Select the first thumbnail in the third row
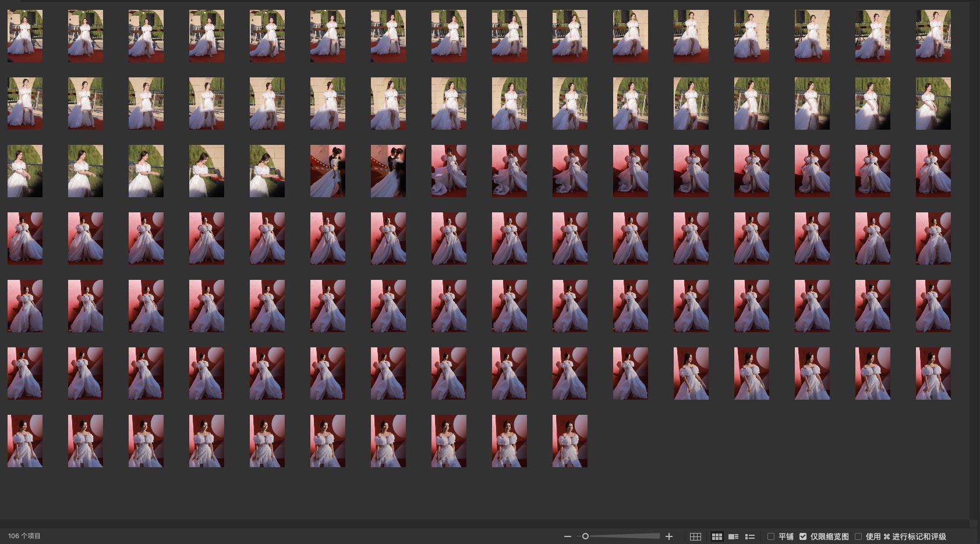Image resolution: width=980 pixels, height=544 pixels. tap(25, 171)
